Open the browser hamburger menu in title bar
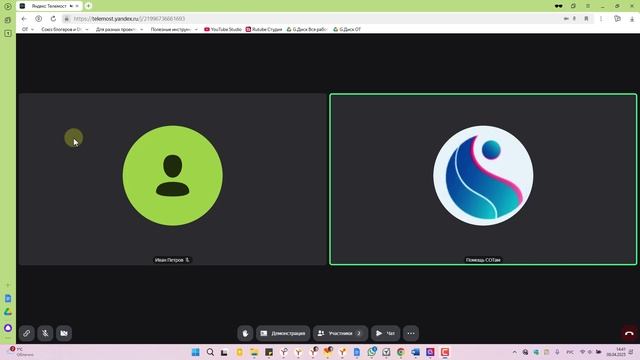The image size is (640, 360). pos(588,6)
